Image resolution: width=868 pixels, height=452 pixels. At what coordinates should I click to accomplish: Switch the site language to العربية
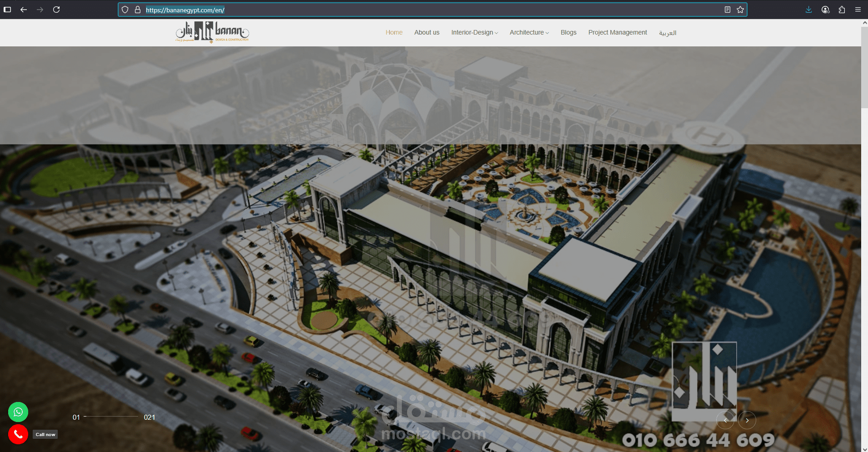click(668, 33)
